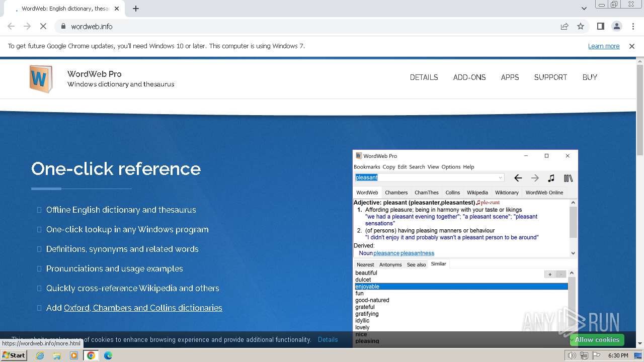Open the tab search chevron
This screenshot has width=644, height=362.
[x=584, y=9]
